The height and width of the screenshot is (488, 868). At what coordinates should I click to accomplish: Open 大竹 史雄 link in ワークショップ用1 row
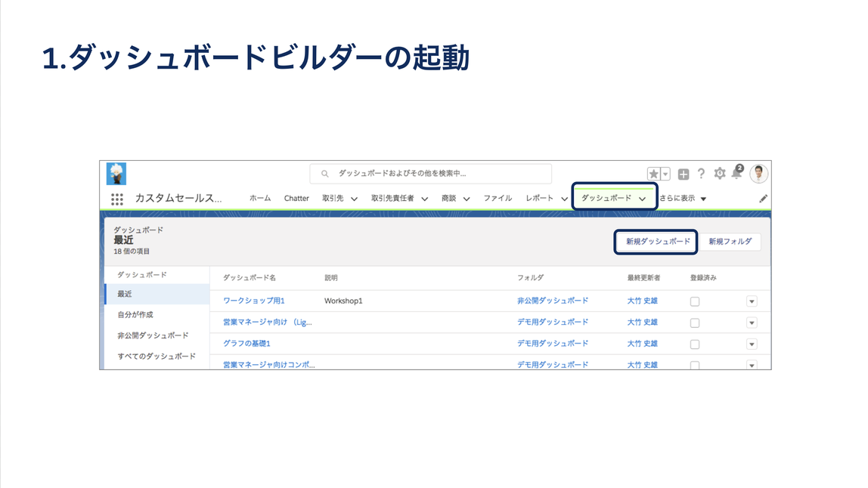click(642, 301)
